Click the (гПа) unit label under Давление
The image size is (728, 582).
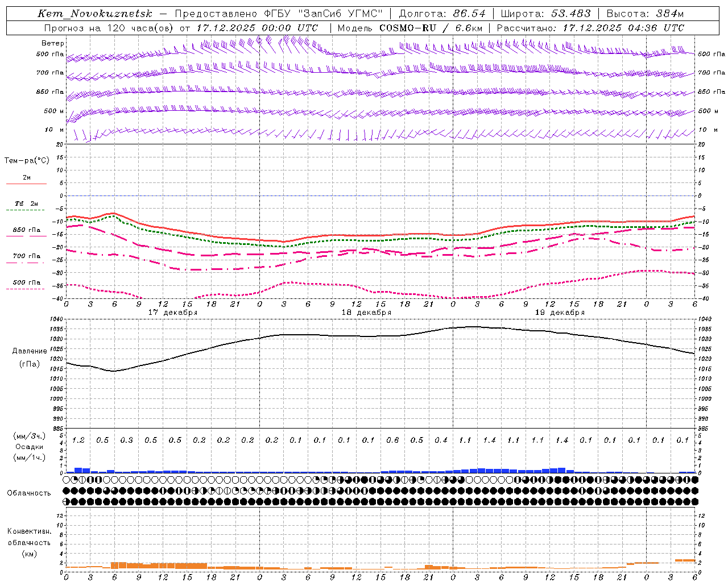point(30,364)
